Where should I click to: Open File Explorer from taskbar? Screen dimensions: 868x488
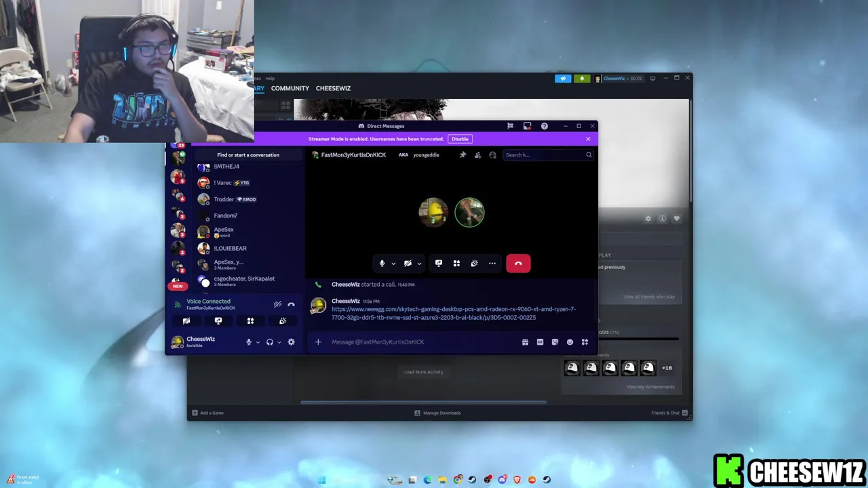point(442,480)
